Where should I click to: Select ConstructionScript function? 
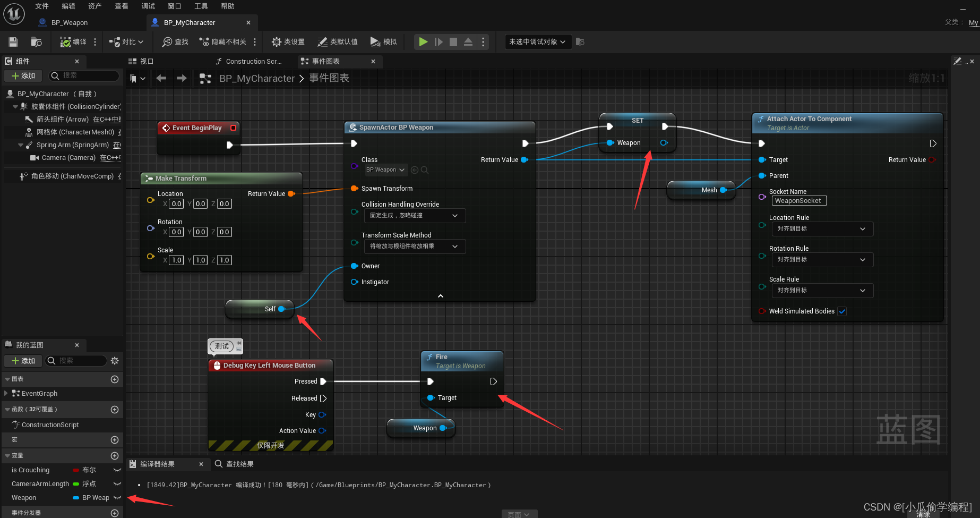coord(50,425)
